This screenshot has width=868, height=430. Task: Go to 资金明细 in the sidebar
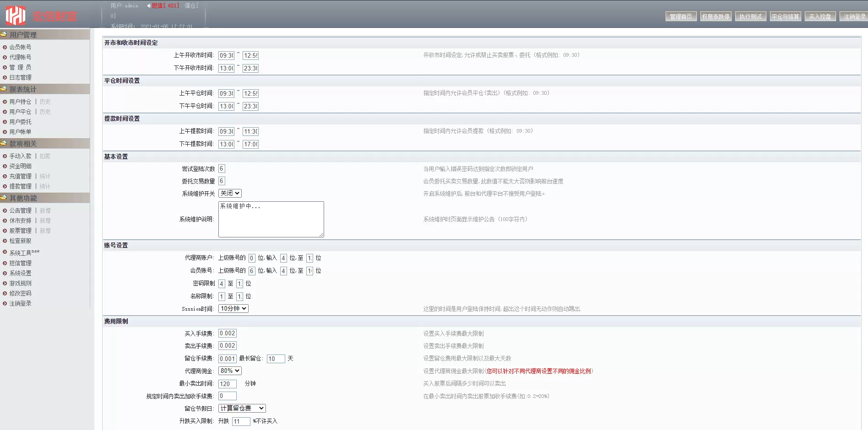point(21,166)
